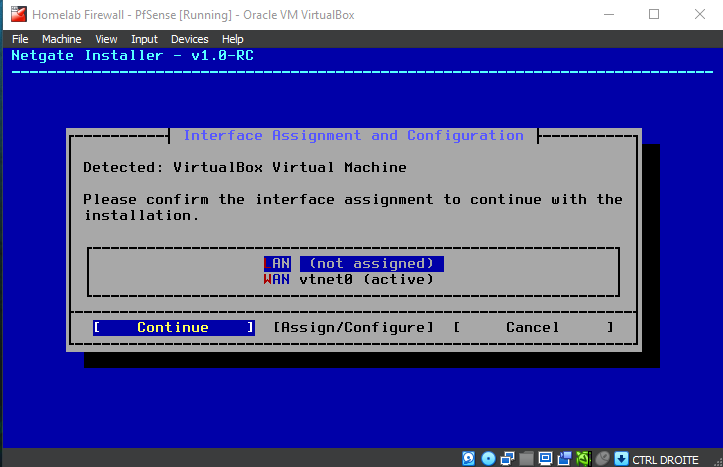Click the Assign/Configure button
The image size is (723, 467).
click(353, 327)
